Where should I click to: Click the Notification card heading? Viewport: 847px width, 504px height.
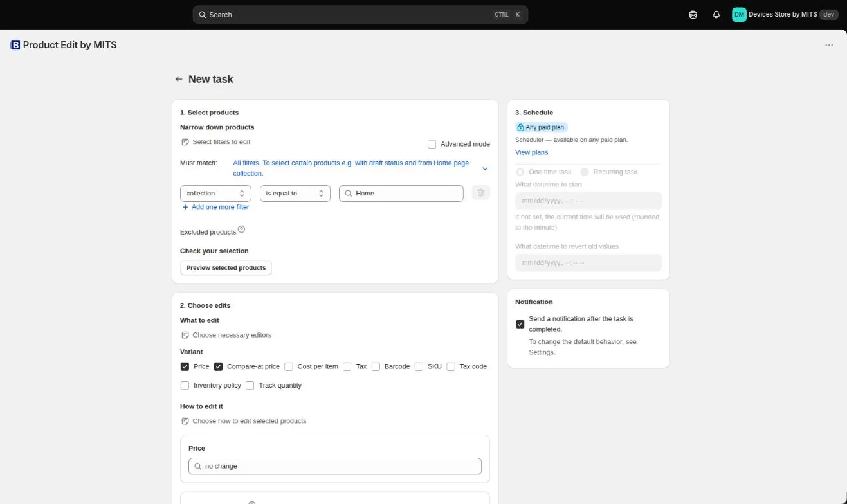(534, 301)
